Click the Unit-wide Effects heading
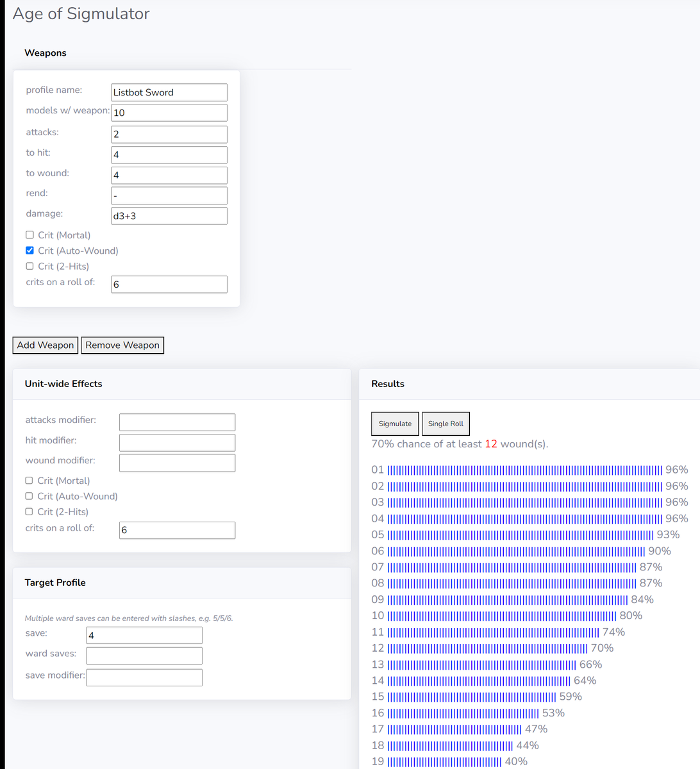This screenshot has width=700, height=769. (63, 383)
